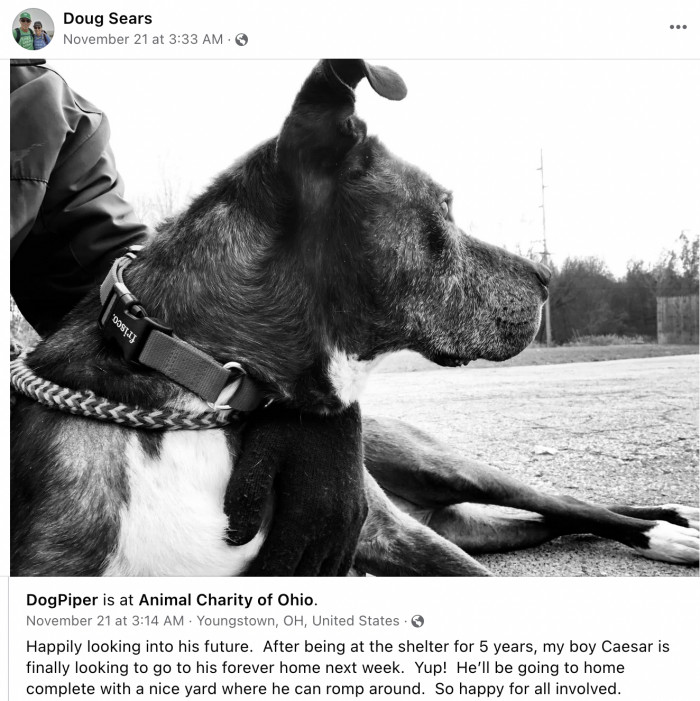The height and width of the screenshot is (701, 700).
Task: Click the wooden fence in photo background
Action: [678, 320]
